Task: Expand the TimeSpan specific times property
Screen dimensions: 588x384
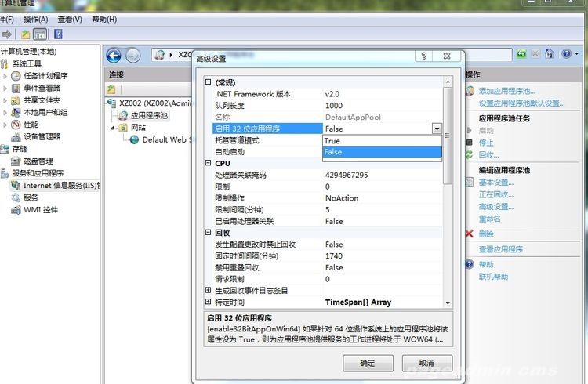Action: click(208, 302)
